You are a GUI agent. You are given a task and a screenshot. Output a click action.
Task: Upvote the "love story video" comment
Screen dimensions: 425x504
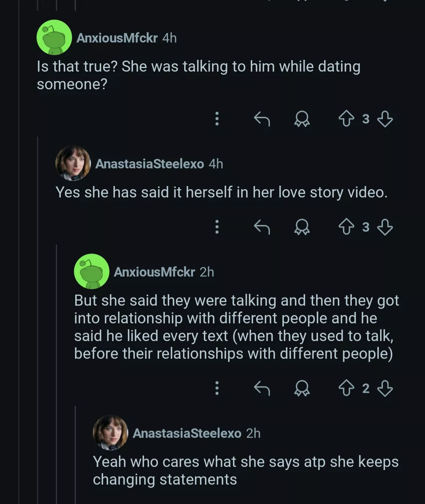click(x=346, y=227)
